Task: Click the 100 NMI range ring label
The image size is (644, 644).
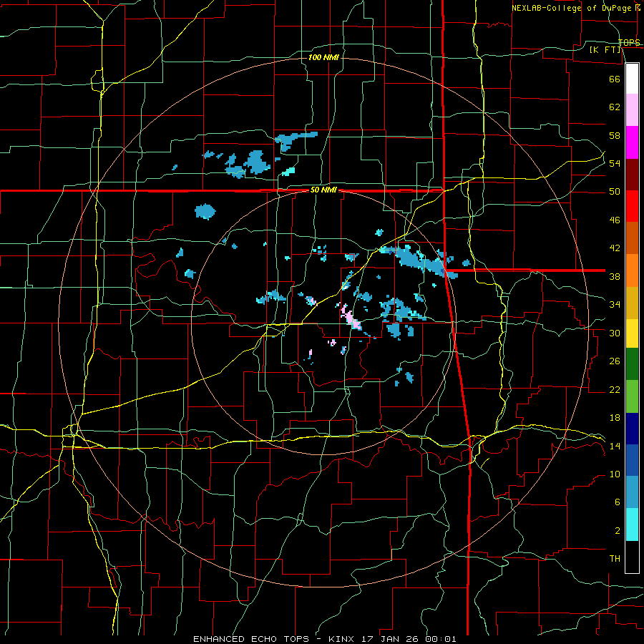Action: coord(323,57)
